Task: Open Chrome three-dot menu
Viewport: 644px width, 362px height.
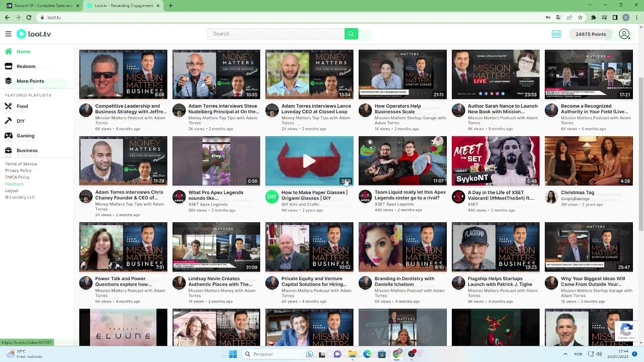Action: coord(636,17)
